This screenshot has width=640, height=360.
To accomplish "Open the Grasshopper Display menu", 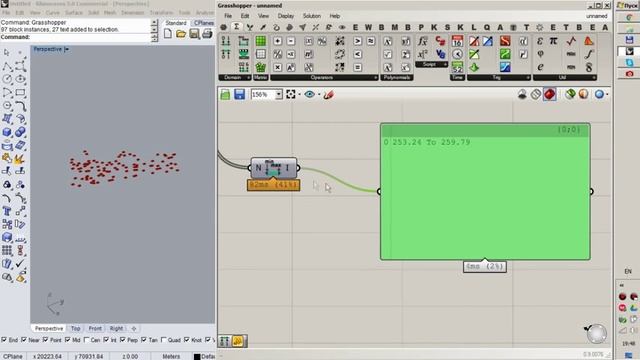I will (286, 16).
